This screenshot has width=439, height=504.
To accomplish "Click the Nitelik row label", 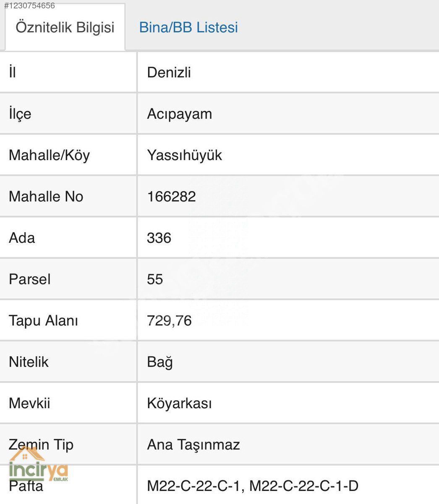I will 29,362.
